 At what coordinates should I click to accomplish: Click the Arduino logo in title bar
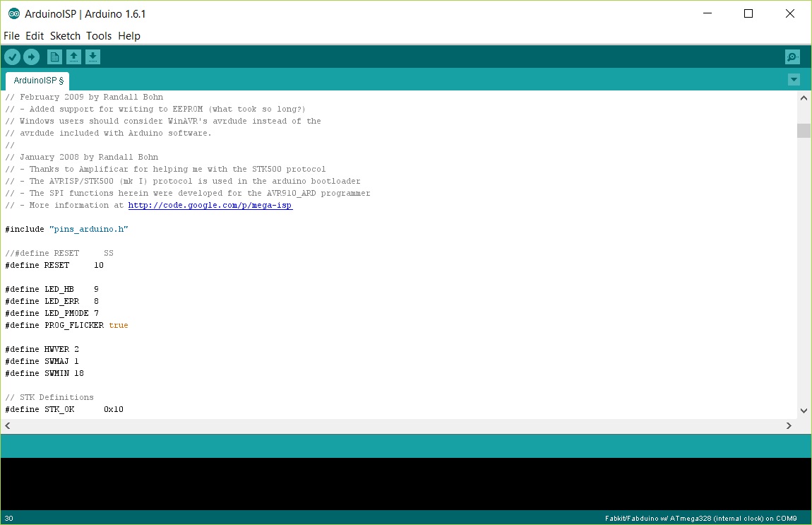(x=14, y=14)
